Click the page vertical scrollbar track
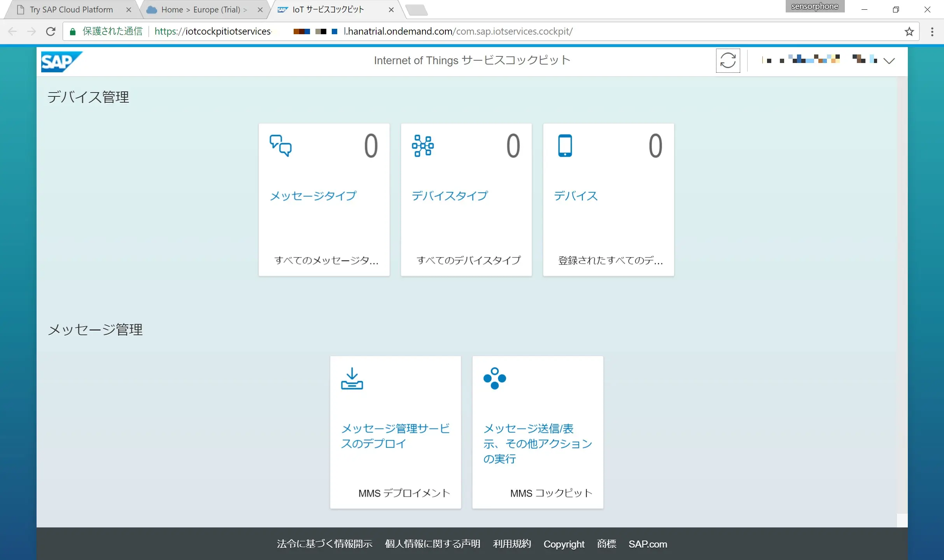 [x=902, y=296]
